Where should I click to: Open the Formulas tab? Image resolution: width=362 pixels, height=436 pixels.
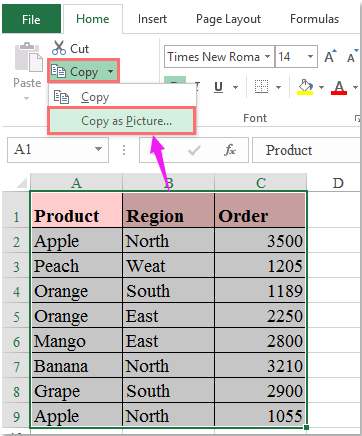coord(314,19)
